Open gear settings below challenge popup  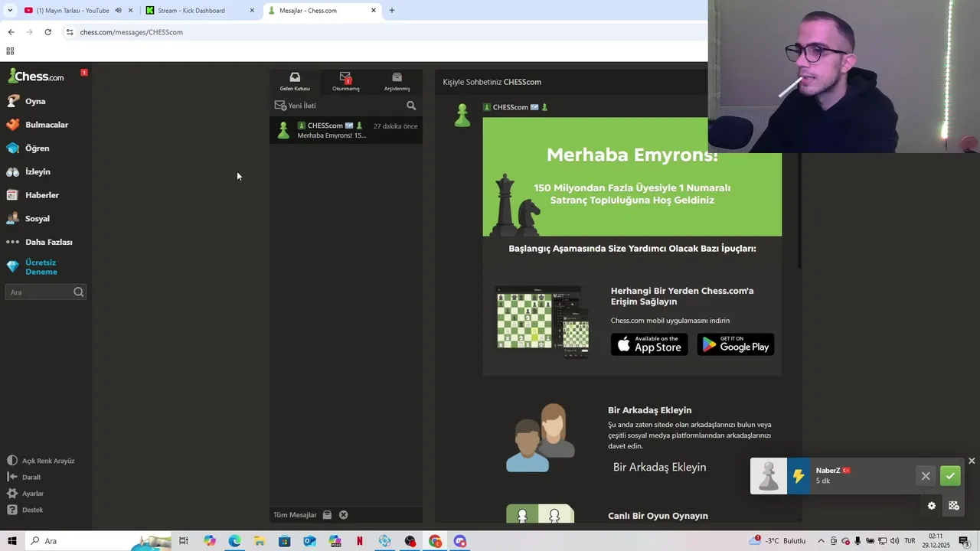pos(932,506)
